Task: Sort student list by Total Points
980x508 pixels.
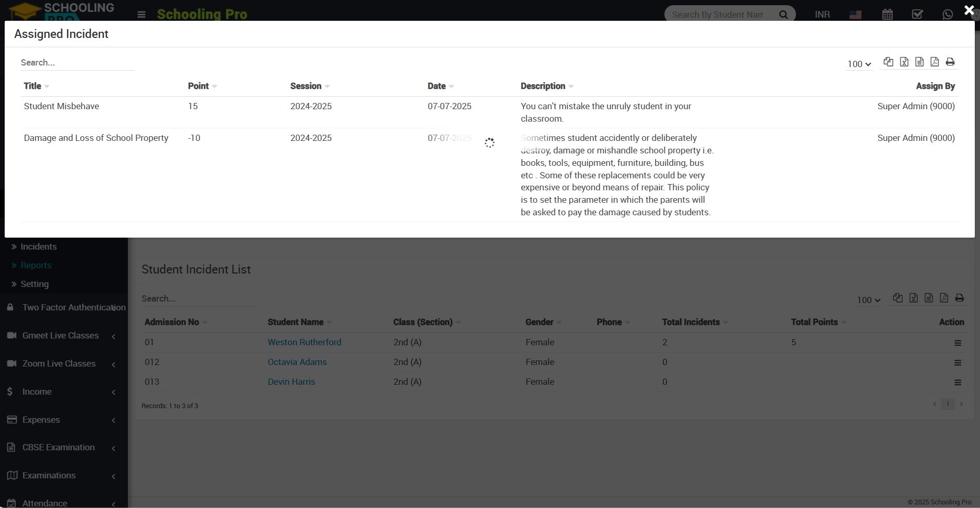Action: pyautogui.click(x=818, y=322)
